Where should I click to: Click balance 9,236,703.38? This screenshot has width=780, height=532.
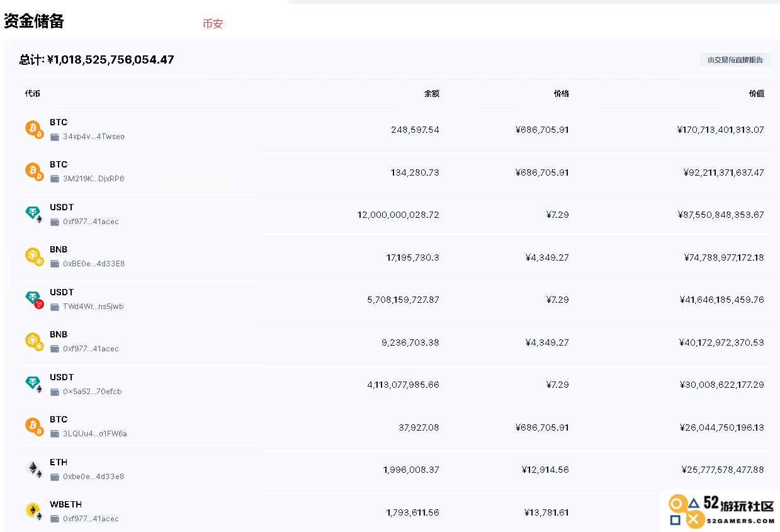[410, 342]
